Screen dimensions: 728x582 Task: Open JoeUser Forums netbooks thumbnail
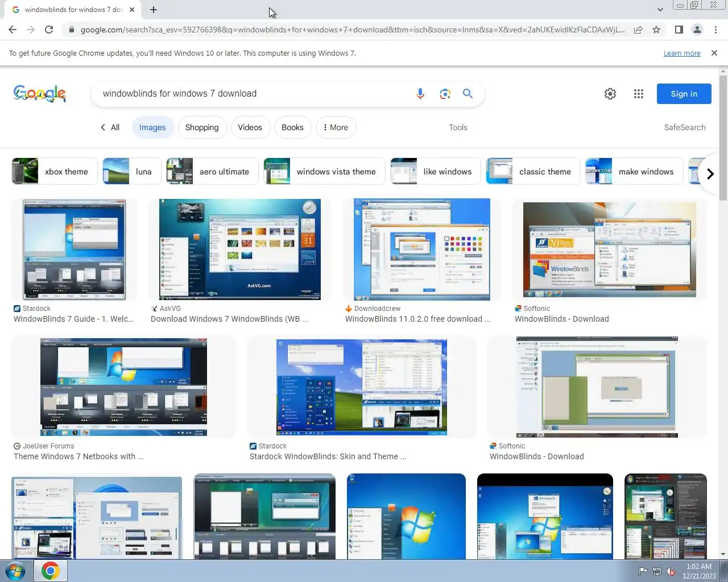coord(123,387)
